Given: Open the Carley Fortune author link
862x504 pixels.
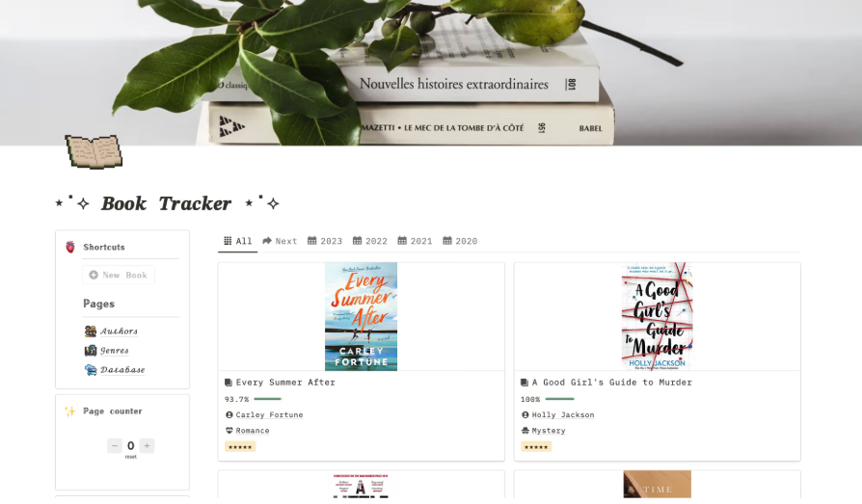Looking at the screenshot, I should tap(269, 414).
